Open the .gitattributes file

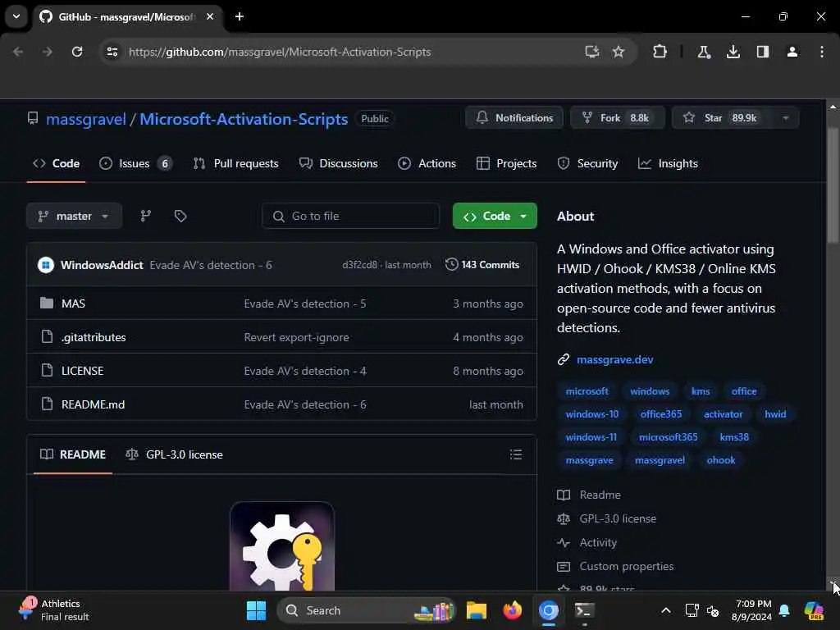(94, 337)
